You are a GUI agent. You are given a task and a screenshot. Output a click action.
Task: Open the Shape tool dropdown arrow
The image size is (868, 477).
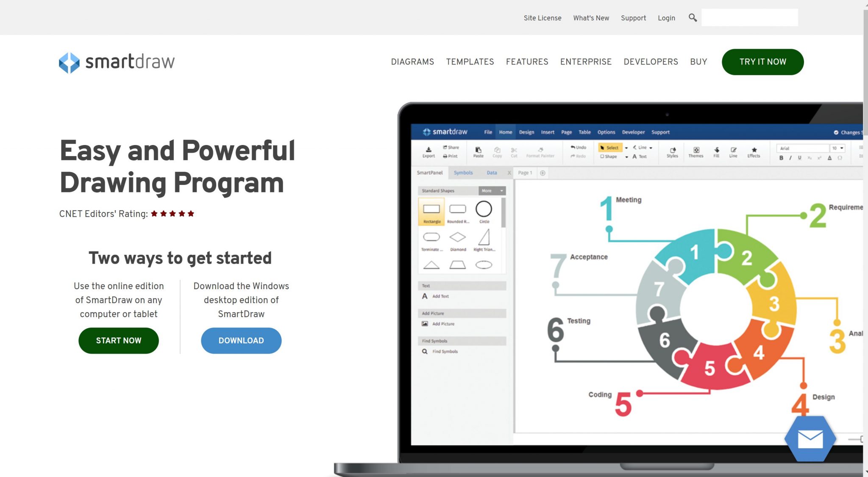[626, 157]
